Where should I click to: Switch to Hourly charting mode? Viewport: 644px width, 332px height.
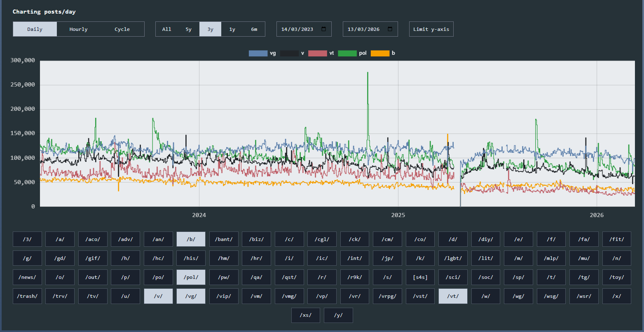pyautogui.click(x=79, y=29)
